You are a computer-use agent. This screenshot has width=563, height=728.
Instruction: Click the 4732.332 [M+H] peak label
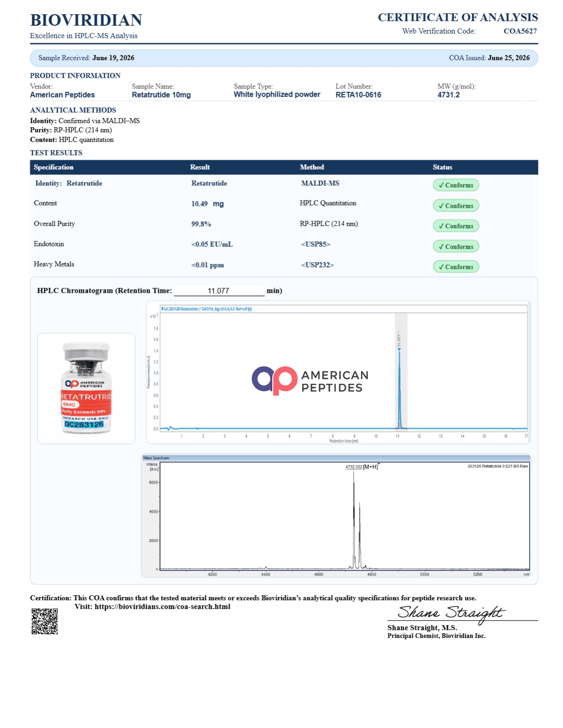pos(362,466)
